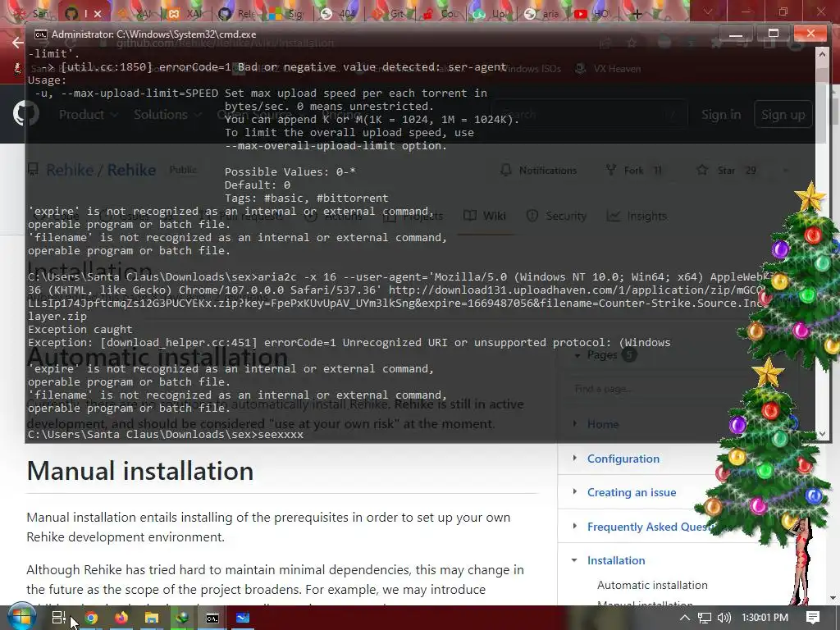Open the Installation wiki page link
Image resolution: width=840 pixels, height=630 pixels.
[616, 560]
